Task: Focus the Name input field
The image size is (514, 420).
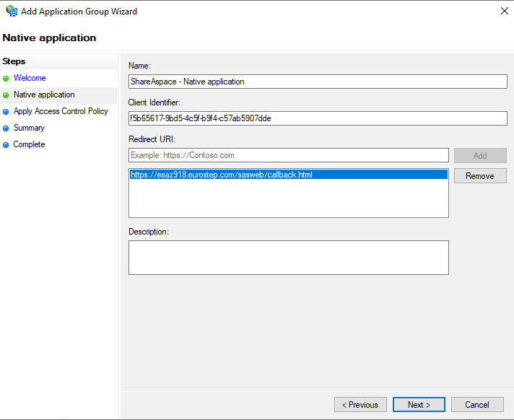Action: click(x=318, y=82)
